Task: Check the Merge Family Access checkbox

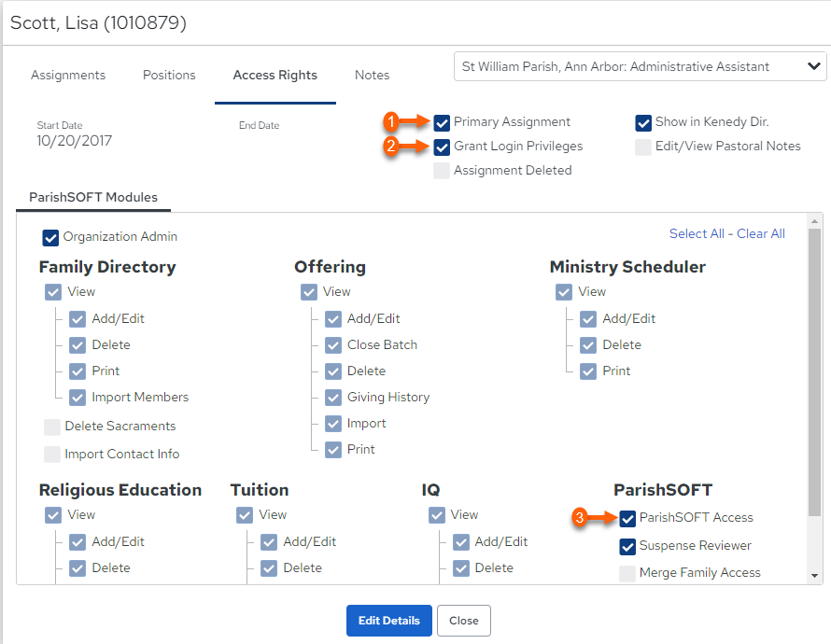Action: (627, 574)
